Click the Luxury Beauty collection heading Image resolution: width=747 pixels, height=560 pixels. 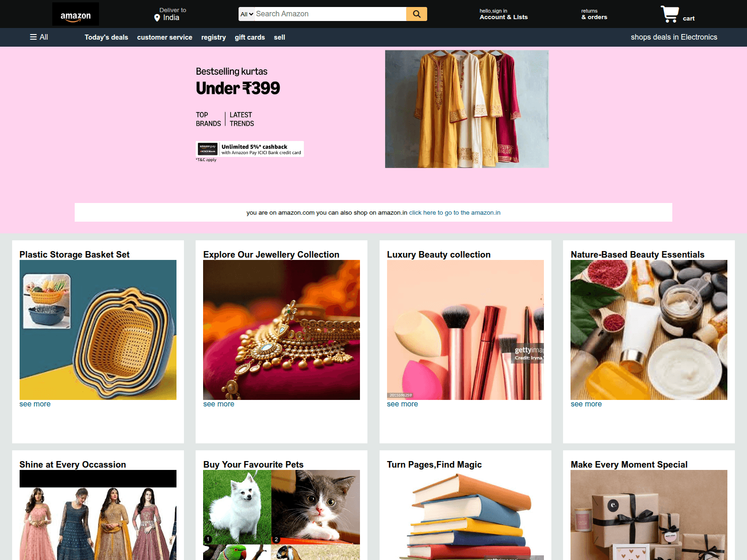[439, 254]
